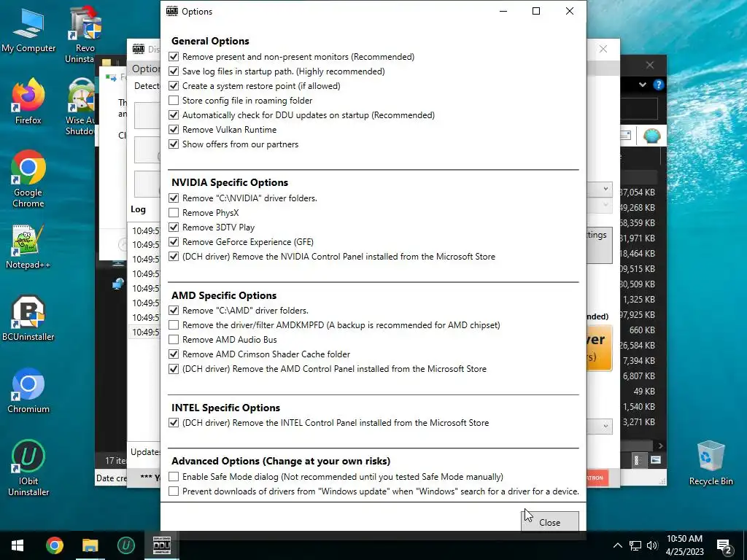Enable Safe Mode dialog checkbox
Image resolution: width=747 pixels, height=560 pixels.
[174, 477]
